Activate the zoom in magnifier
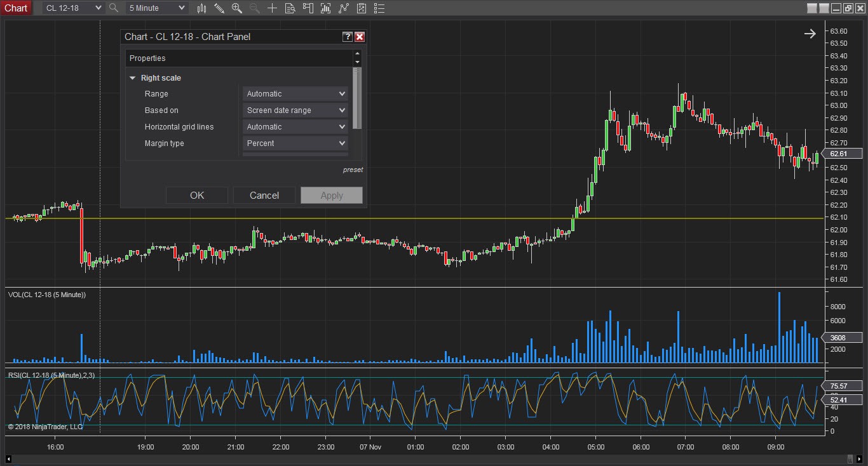The height and width of the screenshot is (466, 868). (x=237, y=8)
